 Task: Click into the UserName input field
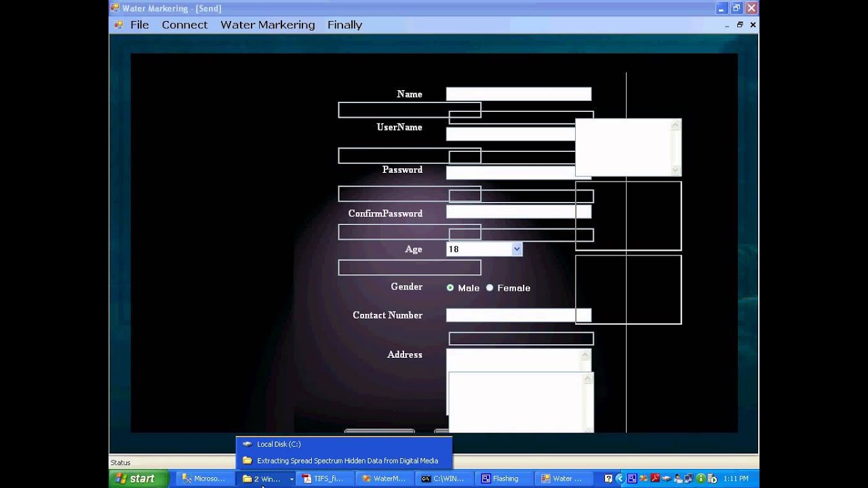tap(511, 134)
